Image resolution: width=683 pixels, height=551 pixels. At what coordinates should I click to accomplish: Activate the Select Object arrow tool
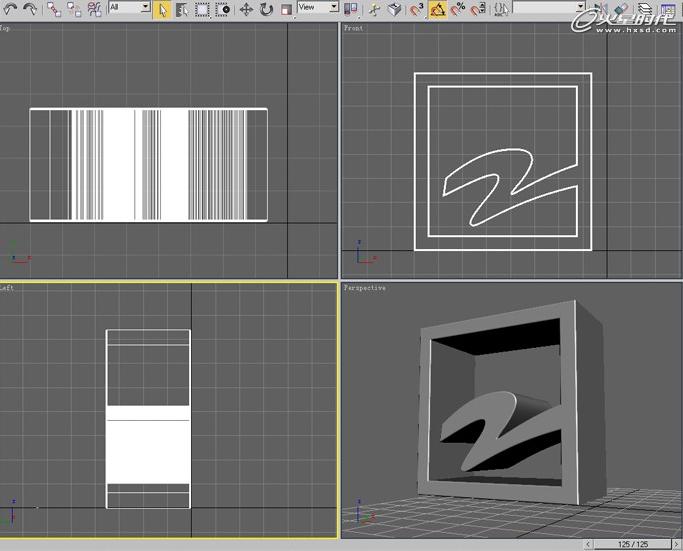coord(162,10)
